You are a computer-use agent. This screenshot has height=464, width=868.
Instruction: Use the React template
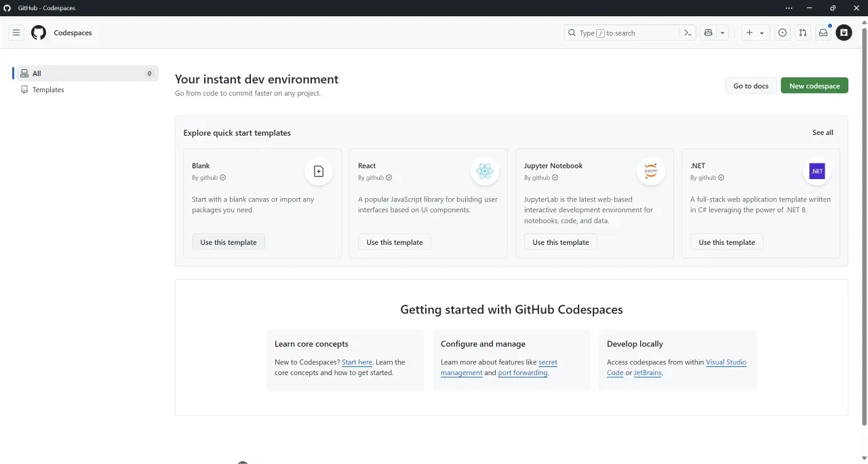(395, 242)
